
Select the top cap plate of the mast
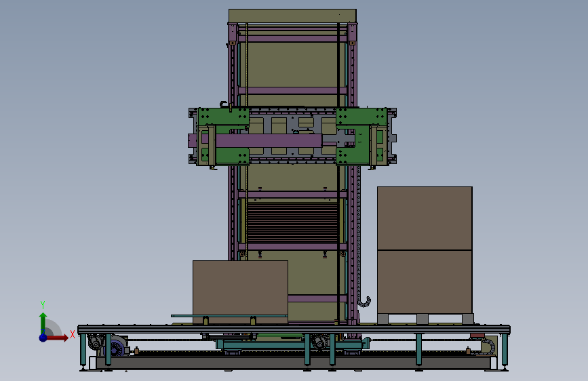[x=292, y=16]
